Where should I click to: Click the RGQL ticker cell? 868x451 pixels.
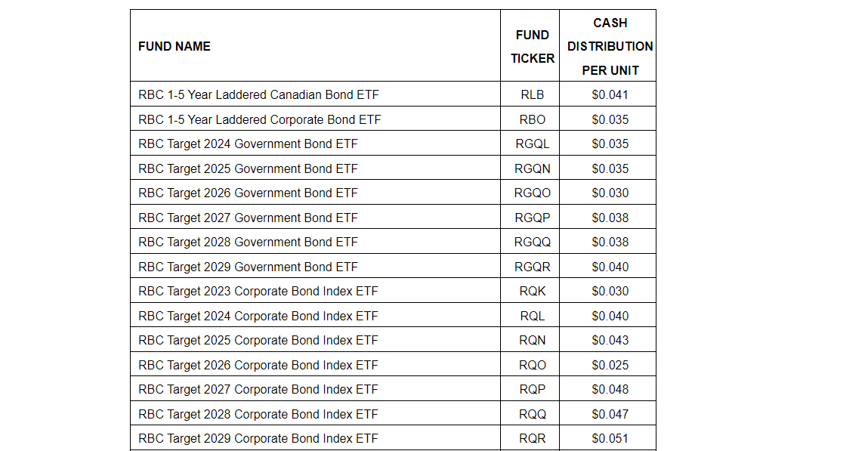(532, 144)
